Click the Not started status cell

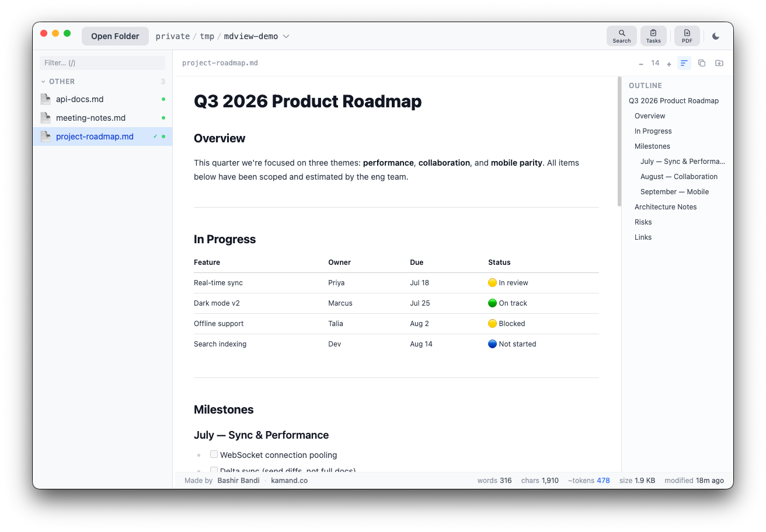[x=512, y=344]
